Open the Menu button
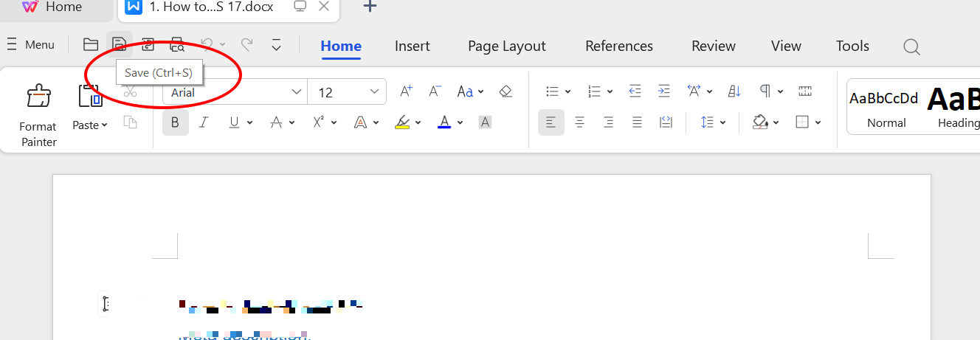This screenshot has width=980, height=340. point(31,45)
